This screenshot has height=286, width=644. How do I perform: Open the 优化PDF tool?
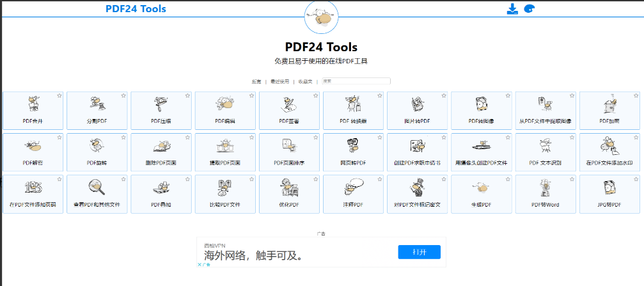tap(289, 194)
